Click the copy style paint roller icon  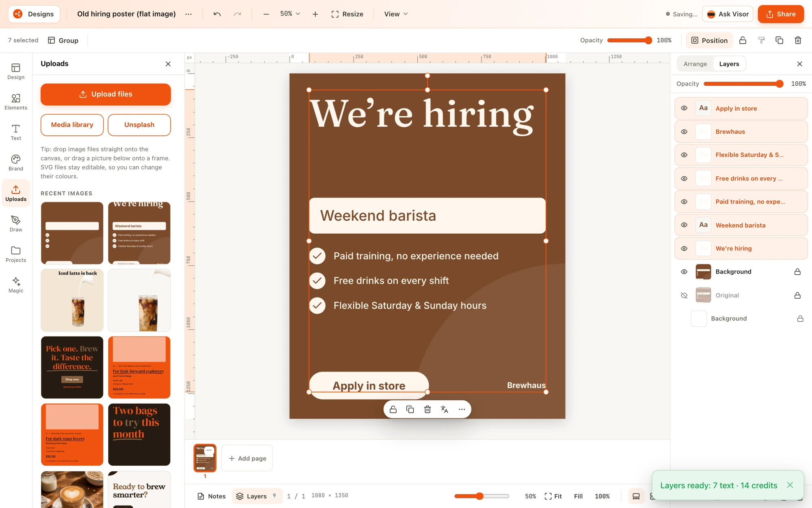[761, 40]
